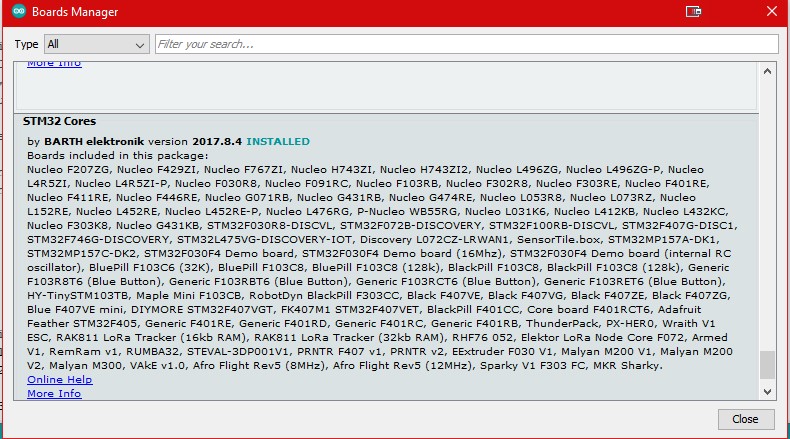Focus the Filter your search input field
This screenshot has width=790, height=439.
click(x=467, y=44)
